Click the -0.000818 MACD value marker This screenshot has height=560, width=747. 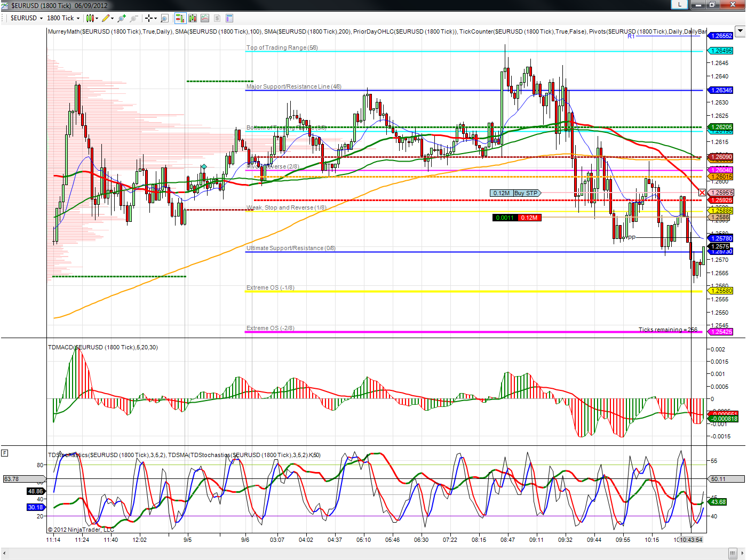(x=724, y=419)
